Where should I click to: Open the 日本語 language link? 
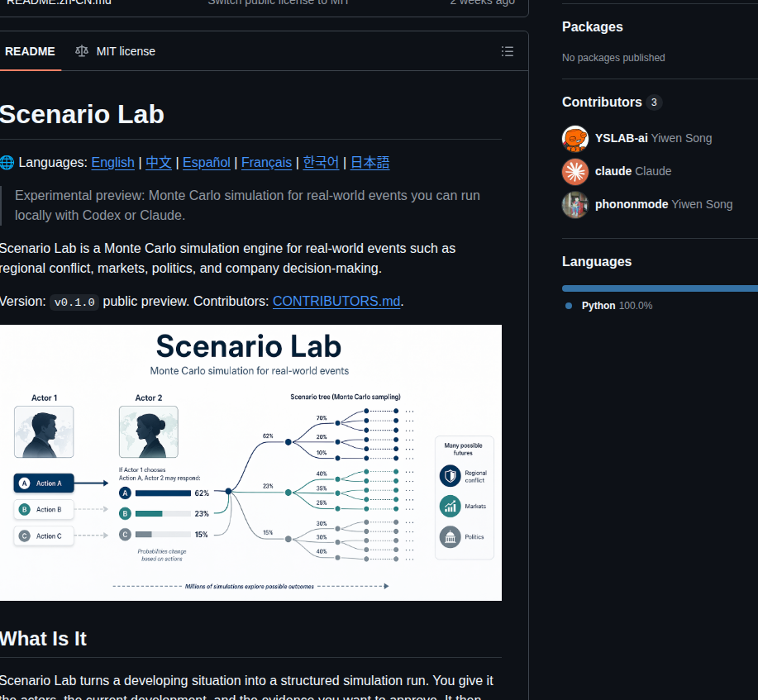coord(369,163)
